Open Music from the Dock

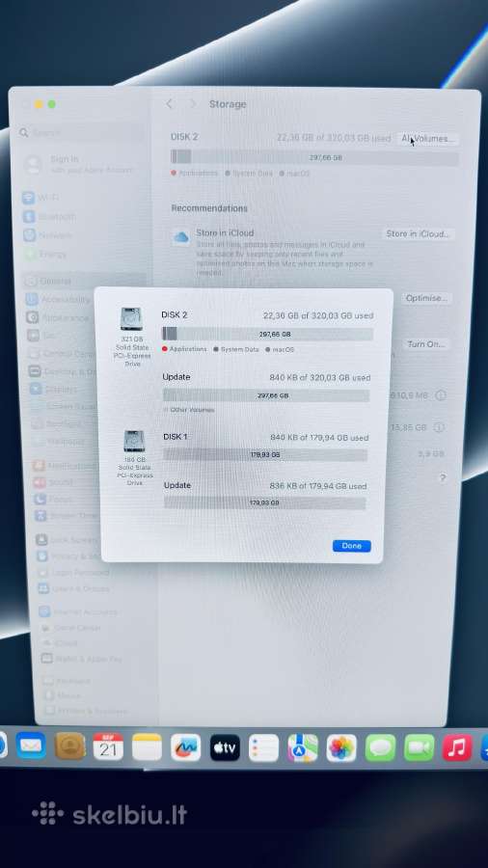457,747
